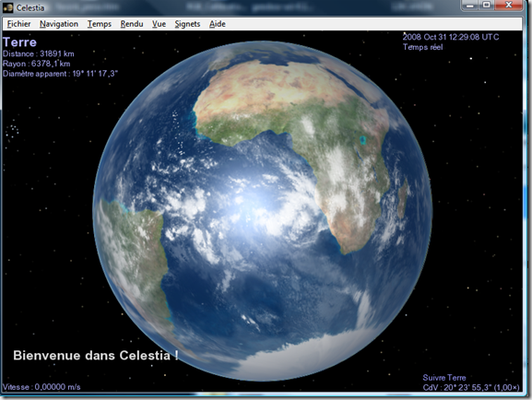Click the Celestia icon in title bar
This screenshot has height=400, width=532.
coord(7,7)
